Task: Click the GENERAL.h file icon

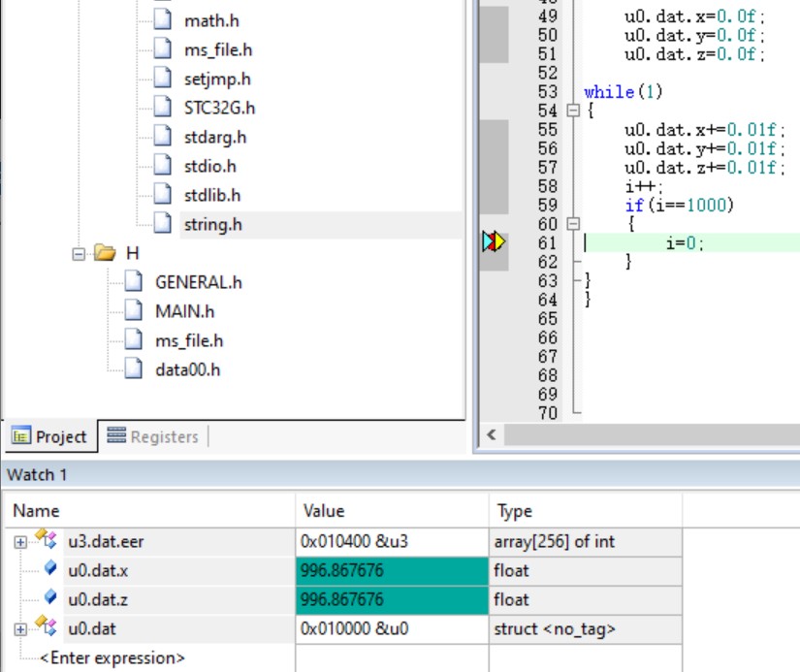Action: pos(134,281)
